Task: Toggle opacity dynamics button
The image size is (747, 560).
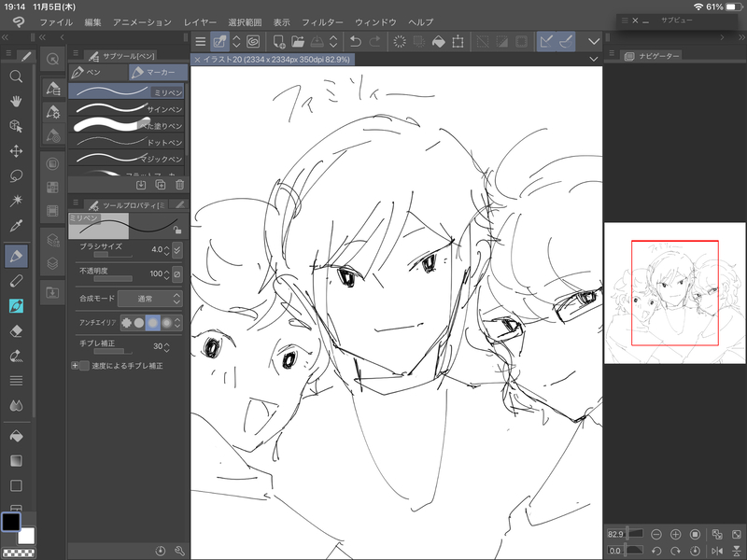Action: coord(177,274)
